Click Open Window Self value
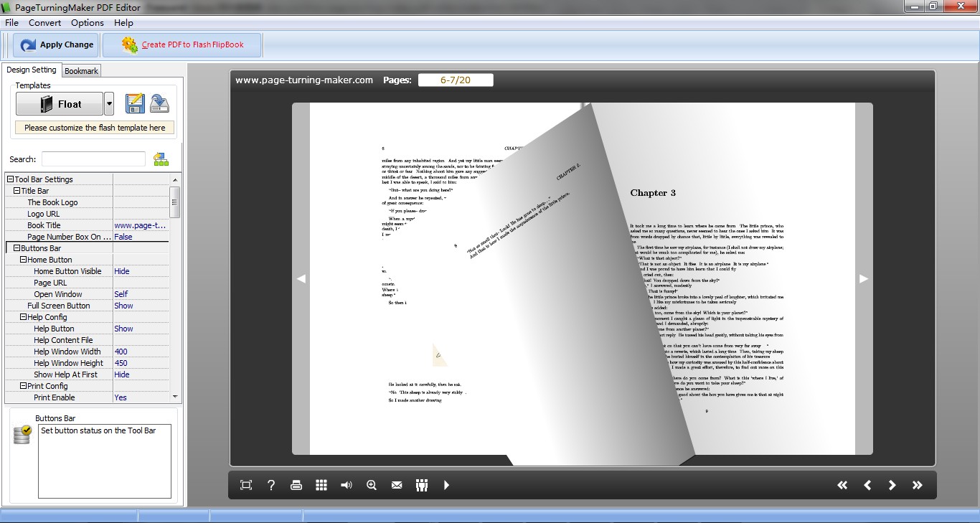 (141, 294)
